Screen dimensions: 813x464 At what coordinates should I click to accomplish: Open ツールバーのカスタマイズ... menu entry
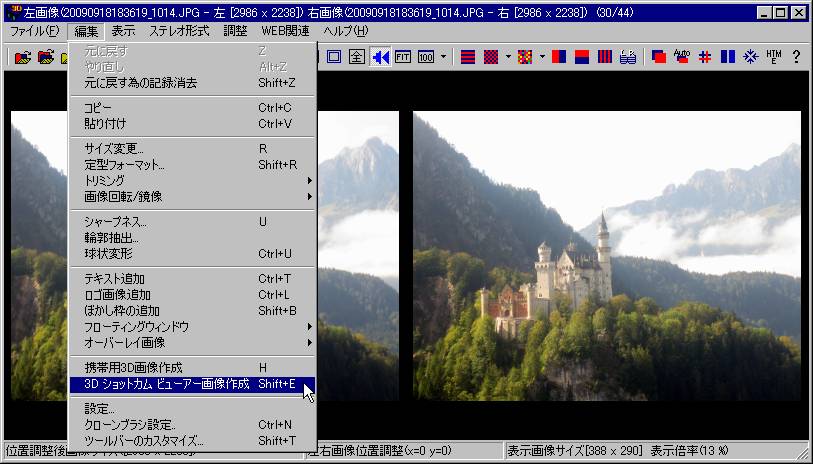(193, 441)
